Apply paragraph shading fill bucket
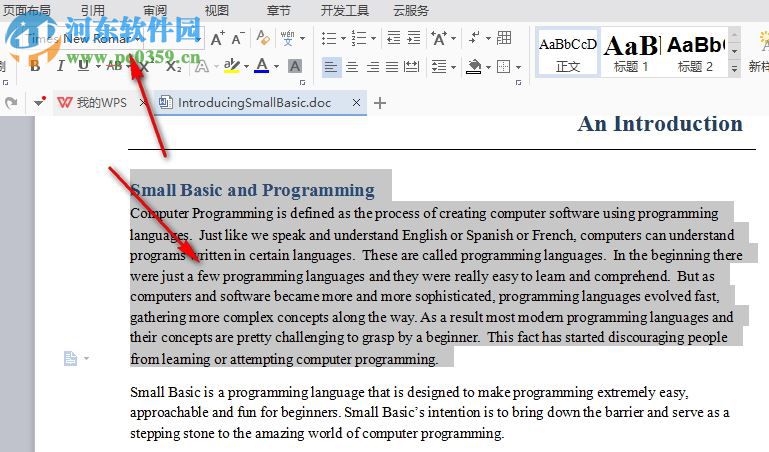 pos(474,67)
